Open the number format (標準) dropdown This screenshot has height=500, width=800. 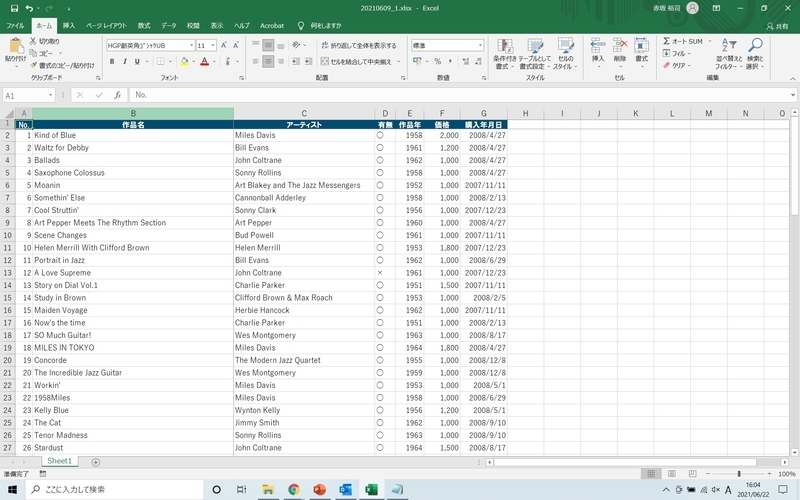(x=480, y=45)
